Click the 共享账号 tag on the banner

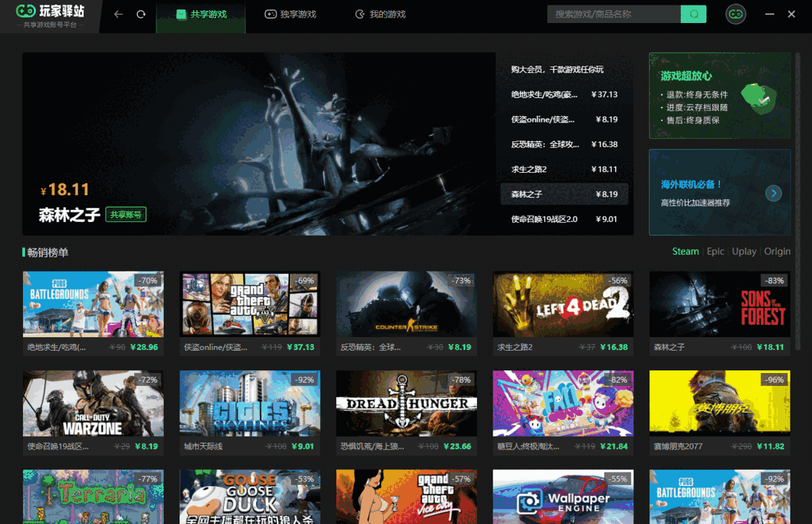tap(126, 215)
